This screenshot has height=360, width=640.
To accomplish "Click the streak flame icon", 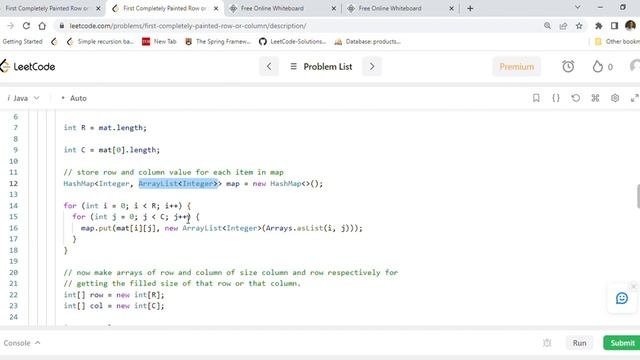I will tap(598, 67).
